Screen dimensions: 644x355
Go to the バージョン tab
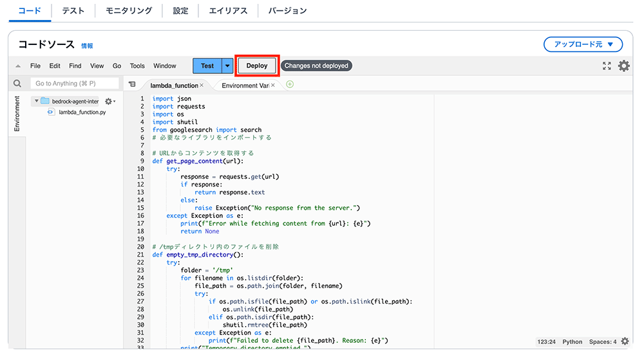coord(287,11)
